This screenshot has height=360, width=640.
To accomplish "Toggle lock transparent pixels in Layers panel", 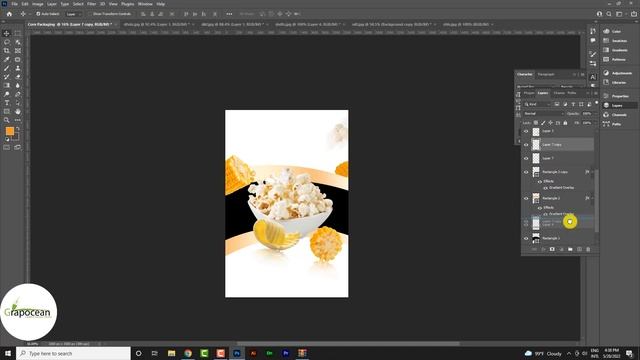I will [536, 123].
